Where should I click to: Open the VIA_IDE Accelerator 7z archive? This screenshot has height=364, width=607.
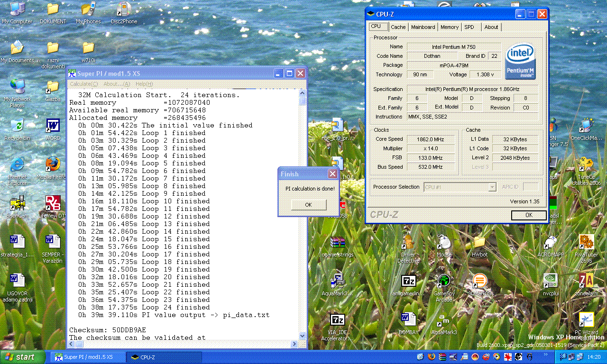pyautogui.click(x=338, y=327)
